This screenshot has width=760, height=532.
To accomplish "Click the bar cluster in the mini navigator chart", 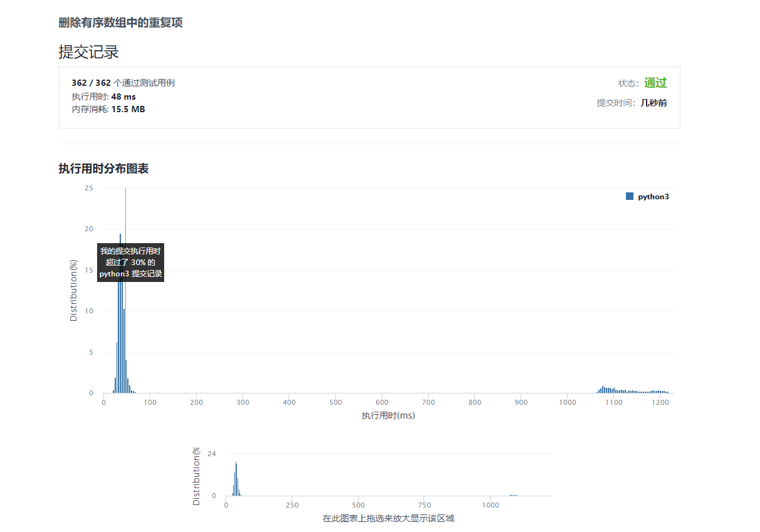I will tap(236, 479).
